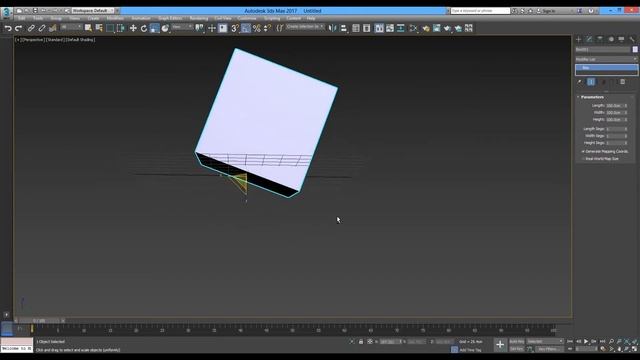
Task: Open the Tools menu
Action: (38, 18)
